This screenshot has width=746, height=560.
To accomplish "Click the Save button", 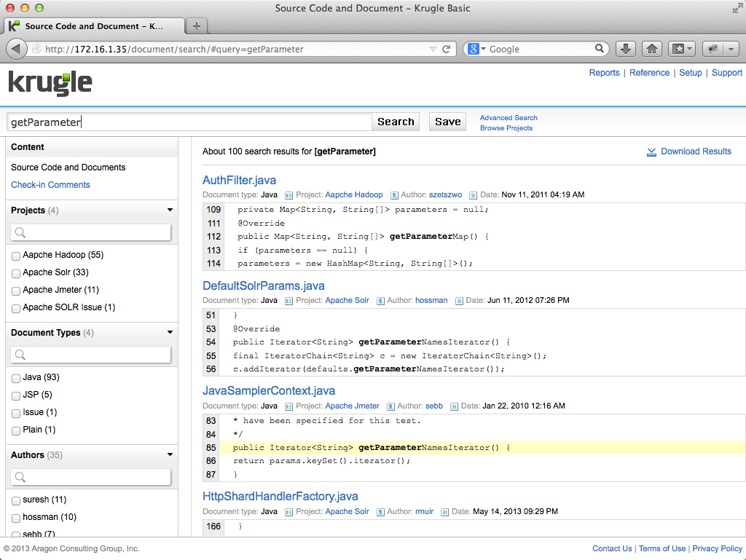I will tap(448, 122).
